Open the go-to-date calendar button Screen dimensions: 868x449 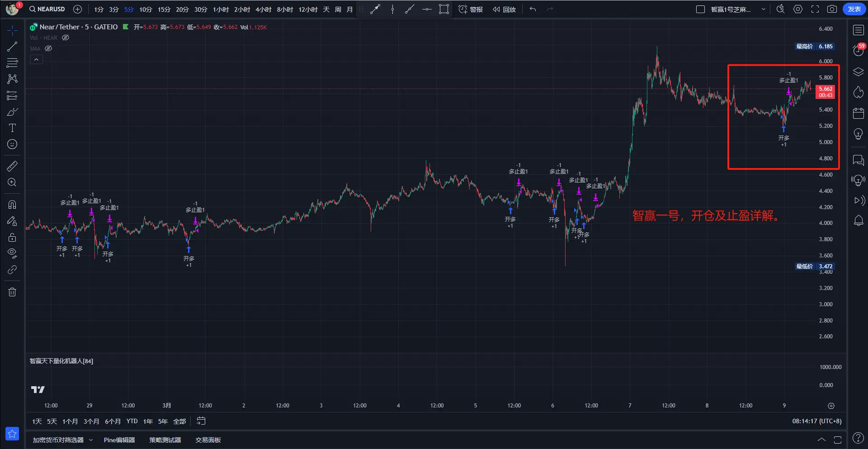pyautogui.click(x=201, y=421)
